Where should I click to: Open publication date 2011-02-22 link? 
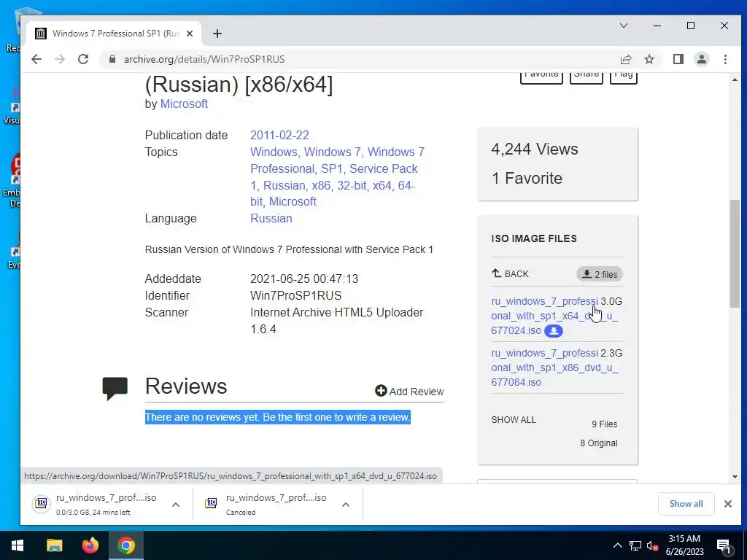coord(279,135)
